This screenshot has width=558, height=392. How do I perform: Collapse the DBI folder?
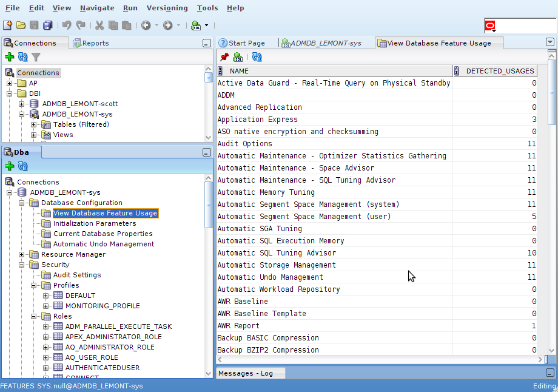(10, 93)
